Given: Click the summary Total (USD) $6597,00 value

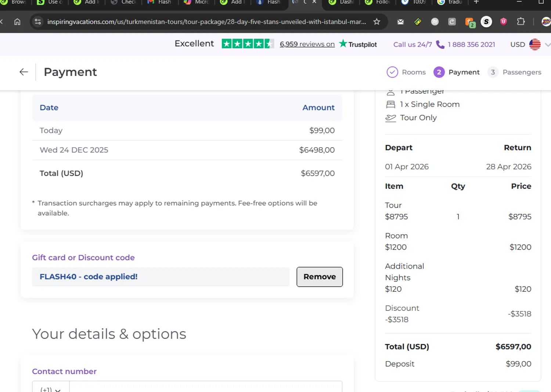Looking at the screenshot, I should 513,346.
